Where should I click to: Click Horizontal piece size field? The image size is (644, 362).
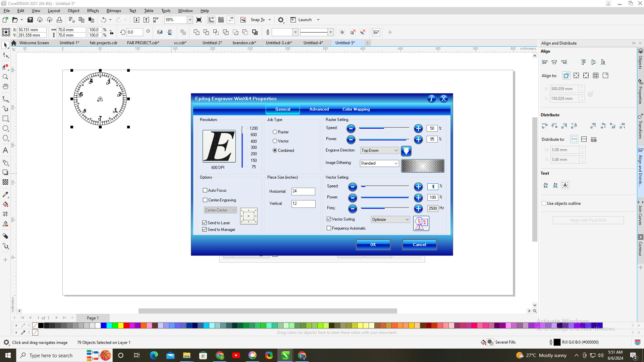coord(303,191)
